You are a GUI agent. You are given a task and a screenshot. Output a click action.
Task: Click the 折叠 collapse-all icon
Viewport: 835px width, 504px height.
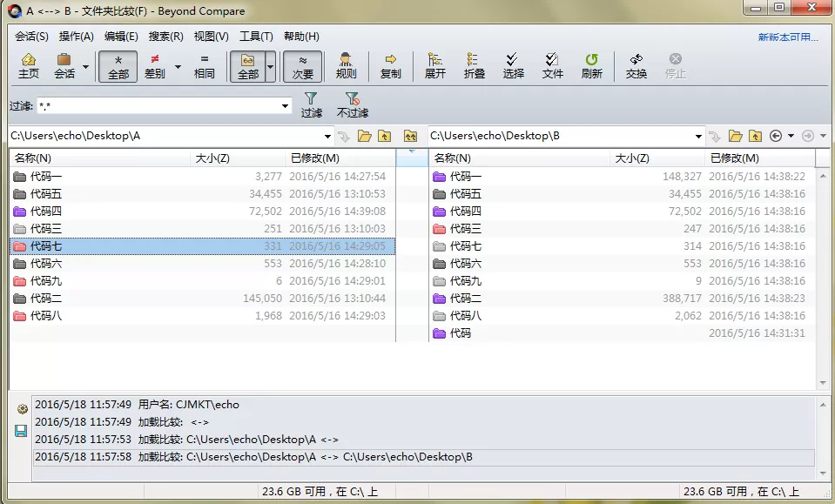point(474,66)
